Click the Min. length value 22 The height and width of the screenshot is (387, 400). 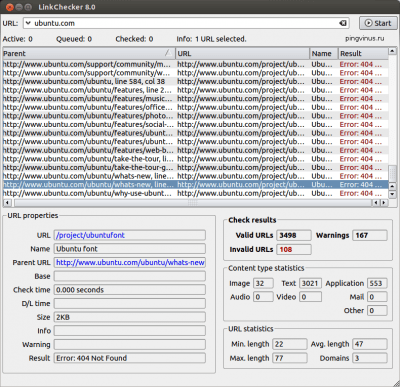point(290,344)
